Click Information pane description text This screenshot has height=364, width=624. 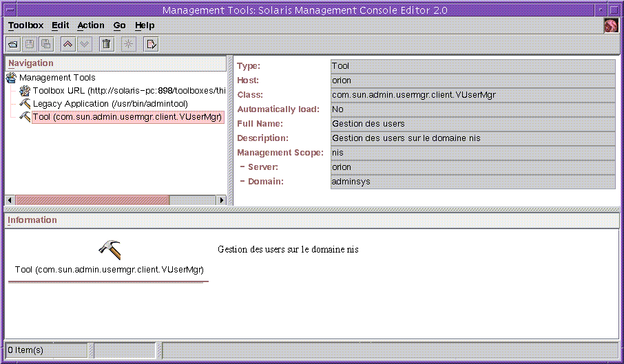point(288,250)
